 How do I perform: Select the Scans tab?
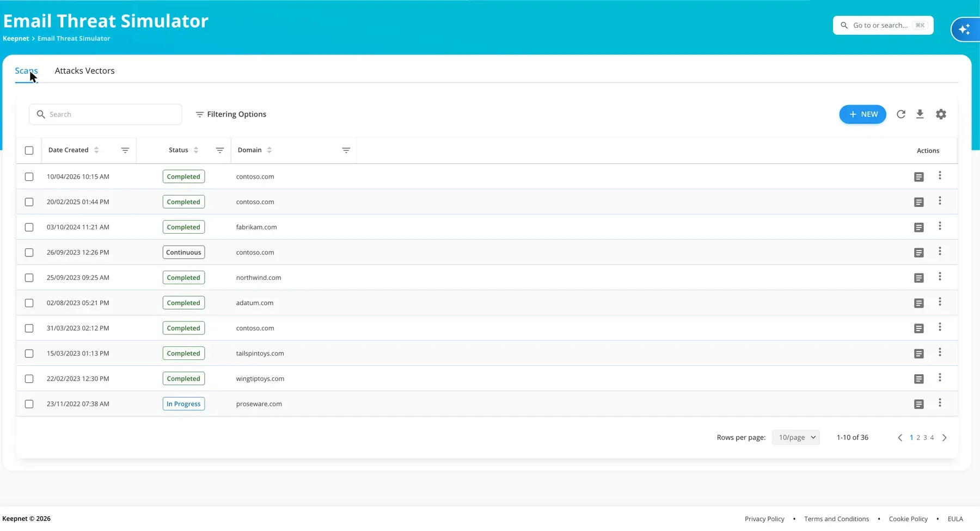click(x=26, y=71)
